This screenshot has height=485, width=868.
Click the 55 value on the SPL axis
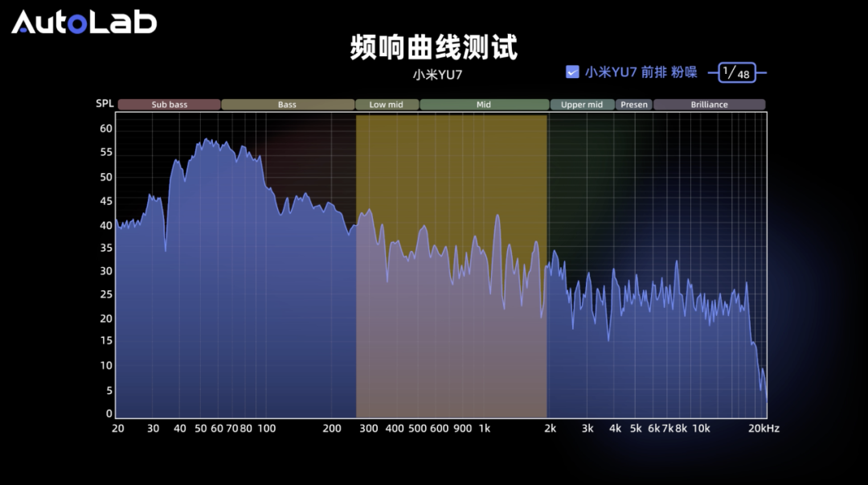pos(106,153)
